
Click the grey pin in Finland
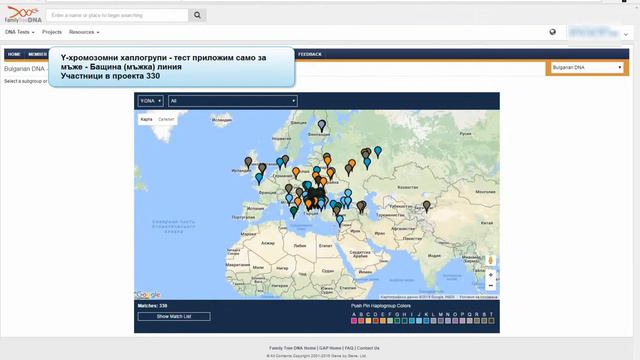coord(322,126)
